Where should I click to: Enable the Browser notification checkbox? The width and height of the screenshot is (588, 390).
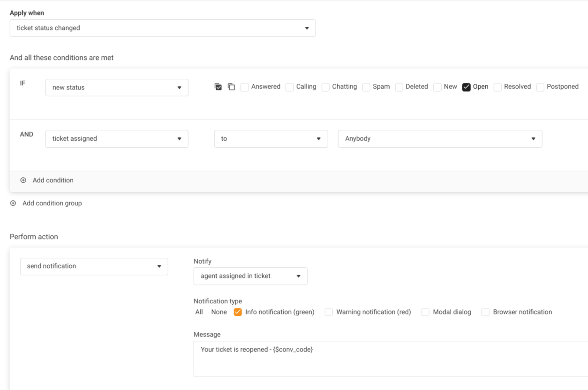pyautogui.click(x=485, y=312)
